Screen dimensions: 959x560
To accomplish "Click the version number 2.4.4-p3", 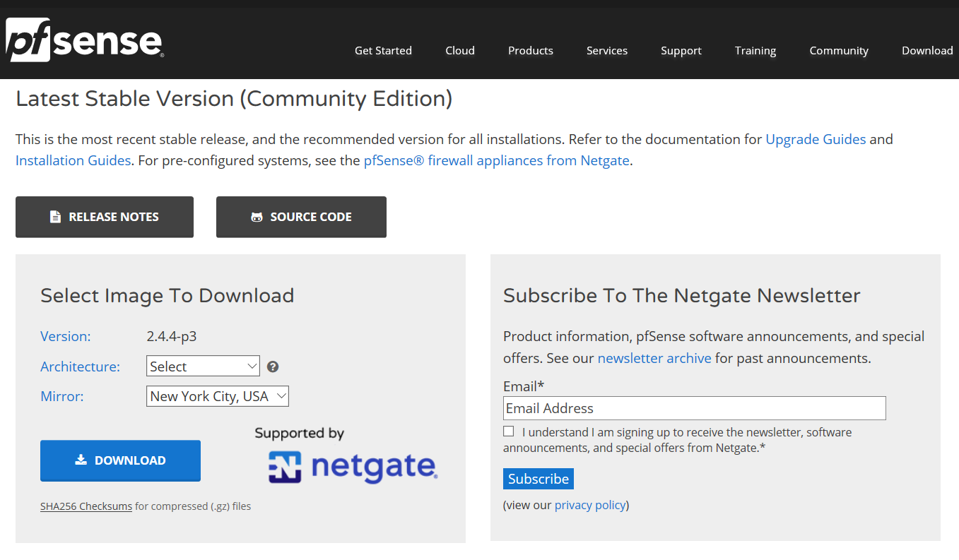I will (172, 336).
